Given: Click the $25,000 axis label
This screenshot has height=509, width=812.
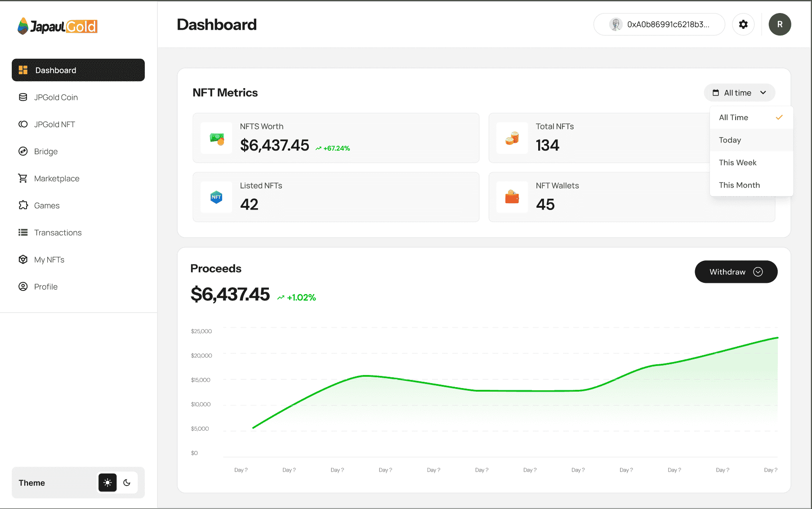Looking at the screenshot, I should [x=201, y=331].
